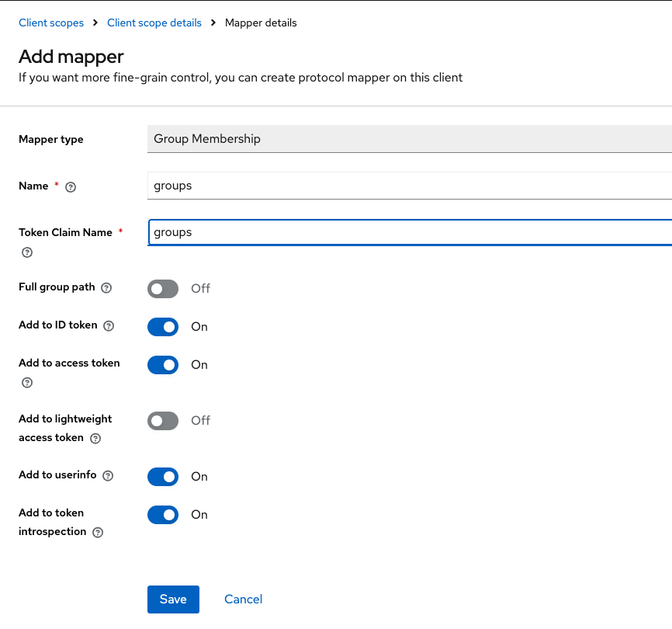
Task: Turn off Add to userinfo toggle
Action: coord(163,477)
